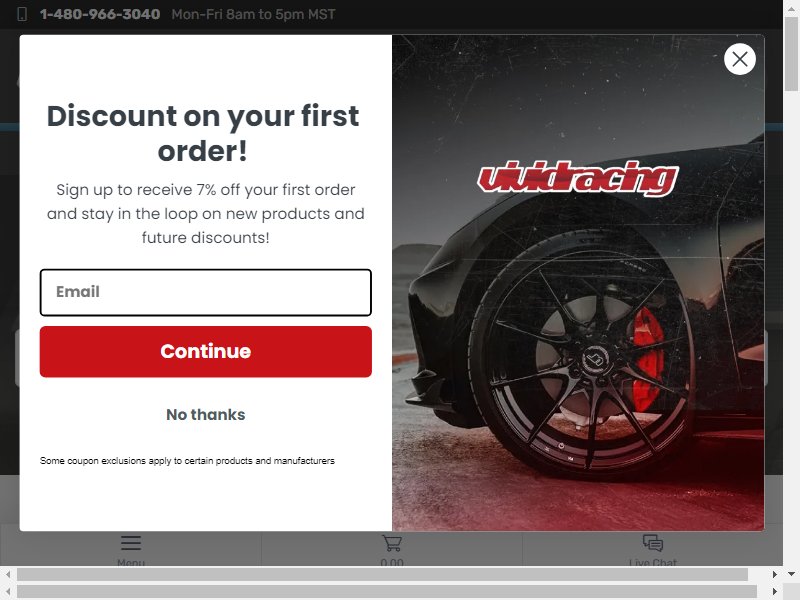Click the Discount on your first order heading
800x600 pixels.
pyautogui.click(x=203, y=133)
